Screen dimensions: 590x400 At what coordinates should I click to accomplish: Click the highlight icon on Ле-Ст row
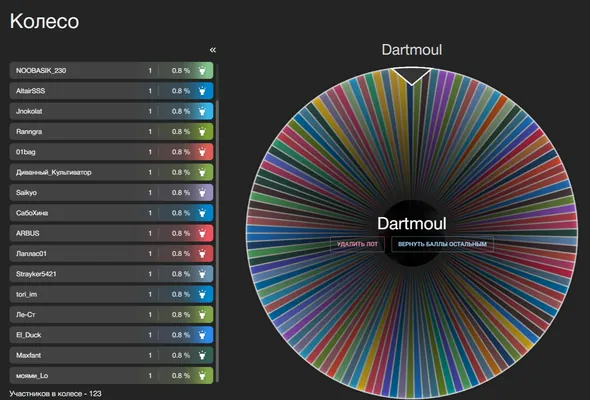point(202,314)
